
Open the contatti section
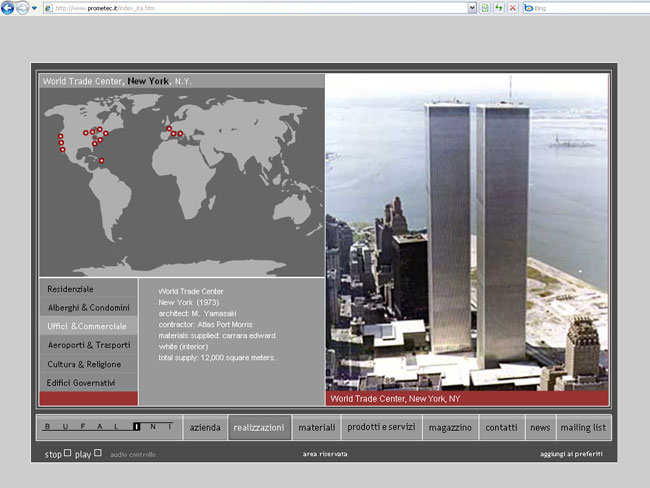[502, 427]
